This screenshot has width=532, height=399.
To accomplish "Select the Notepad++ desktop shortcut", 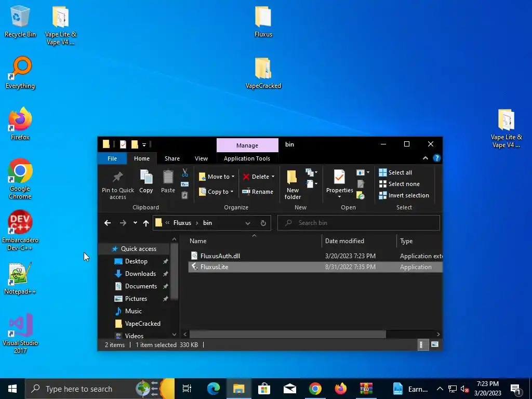I will click(x=20, y=278).
